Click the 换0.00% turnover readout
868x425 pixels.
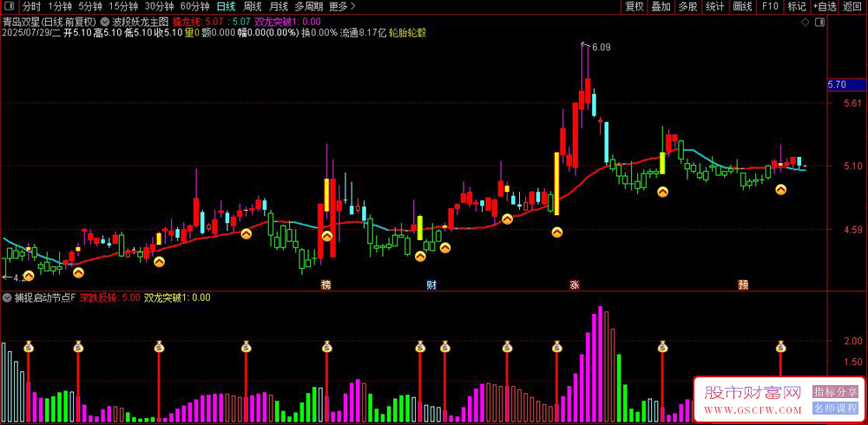coord(319,33)
